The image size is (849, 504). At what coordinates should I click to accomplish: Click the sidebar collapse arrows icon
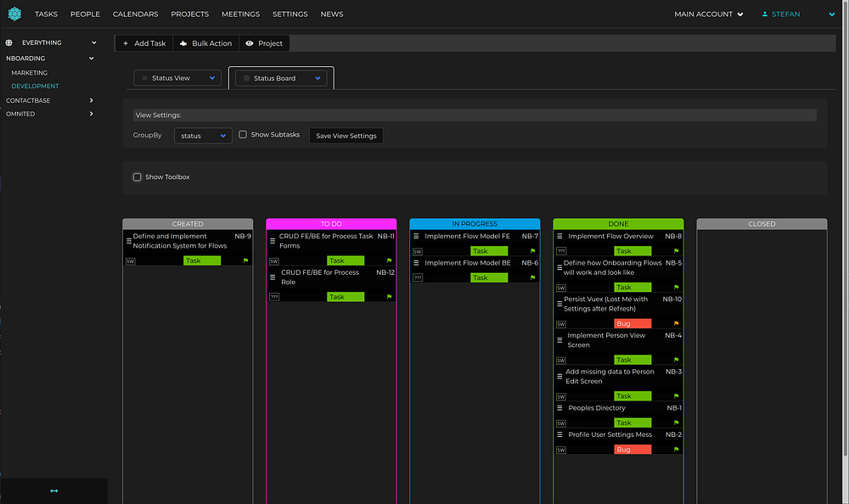pos(53,490)
